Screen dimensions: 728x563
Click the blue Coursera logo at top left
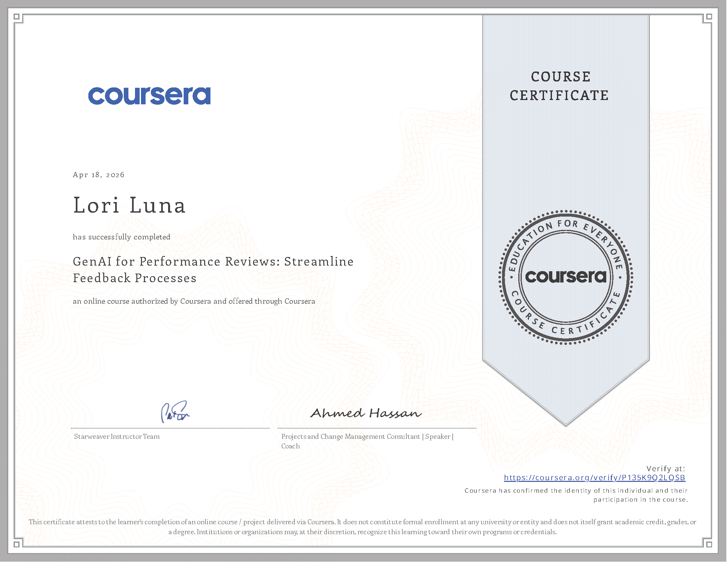150,96
